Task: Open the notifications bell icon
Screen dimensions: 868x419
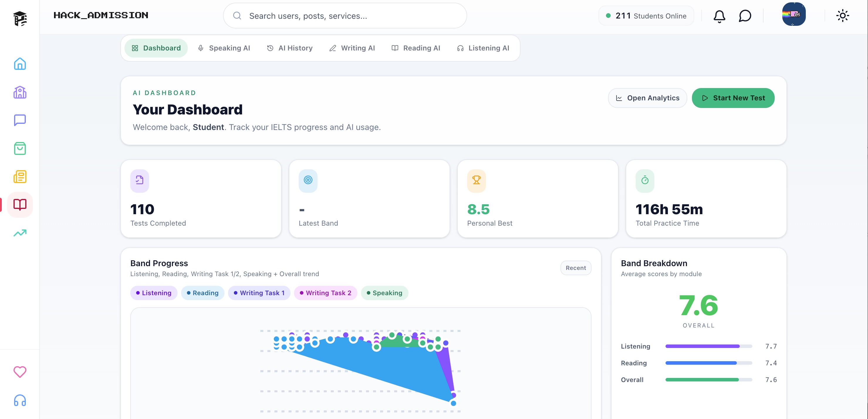Action: (x=719, y=16)
